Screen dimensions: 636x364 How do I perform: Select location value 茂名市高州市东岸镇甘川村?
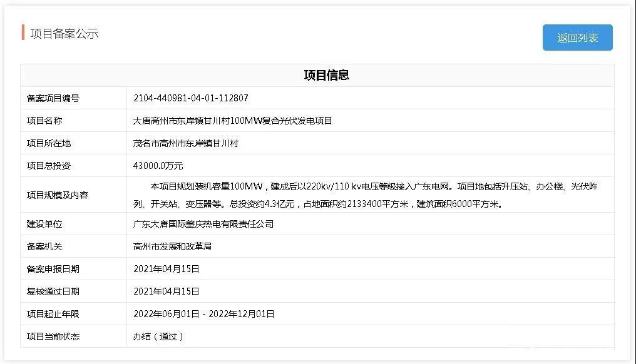tap(186, 143)
